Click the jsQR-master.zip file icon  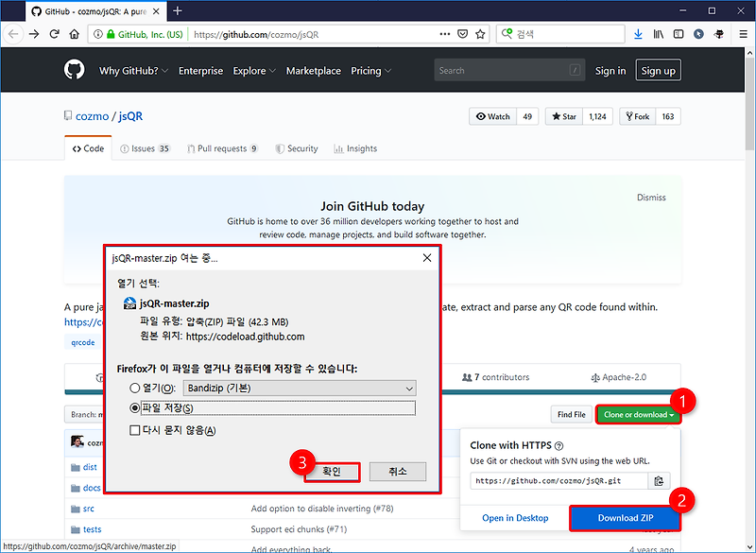click(129, 303)
